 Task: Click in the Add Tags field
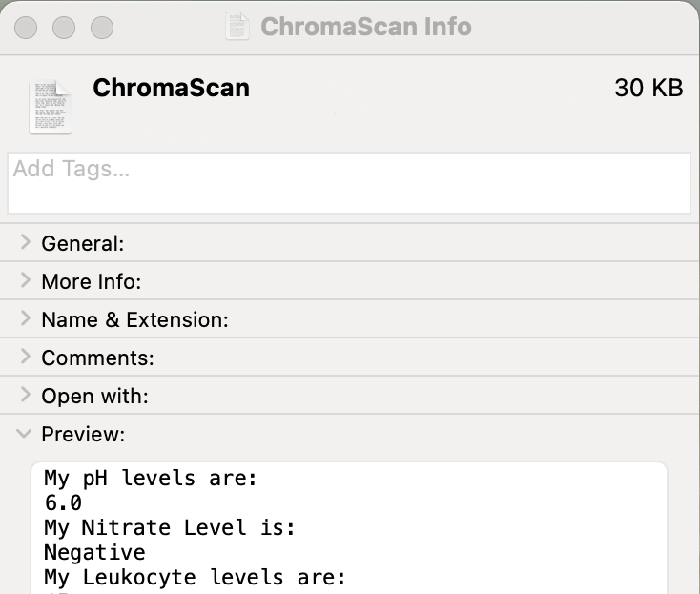coord(348,183)
